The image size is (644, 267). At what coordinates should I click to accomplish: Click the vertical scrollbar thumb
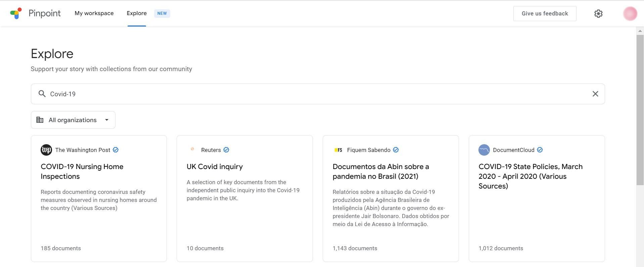coord(640,110)
